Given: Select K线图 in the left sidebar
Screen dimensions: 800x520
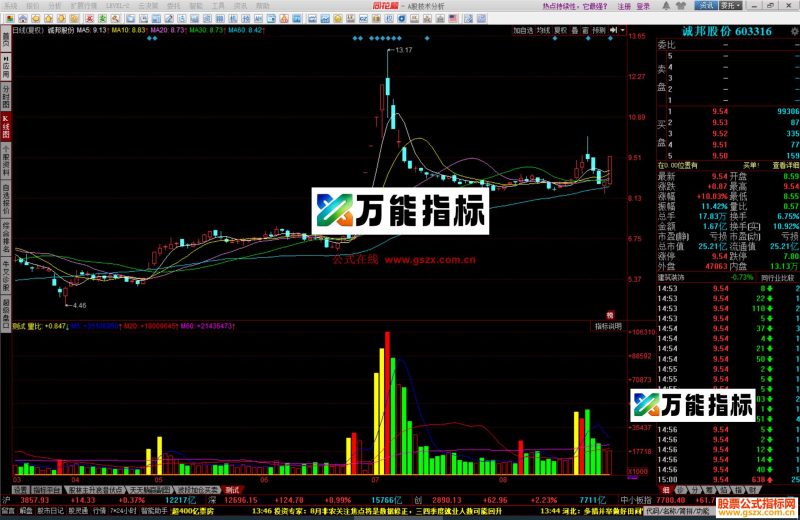Looking at the screenshot, I should click(x=6, y=127).
